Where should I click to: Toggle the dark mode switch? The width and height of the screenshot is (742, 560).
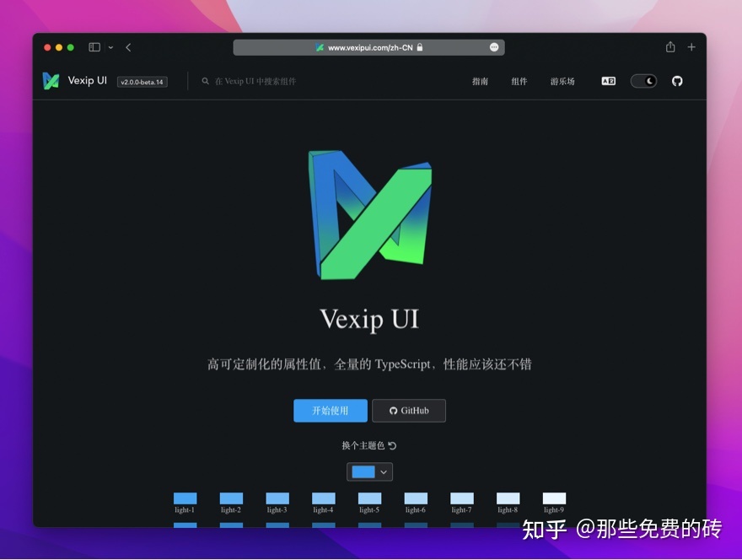[643, 82]
